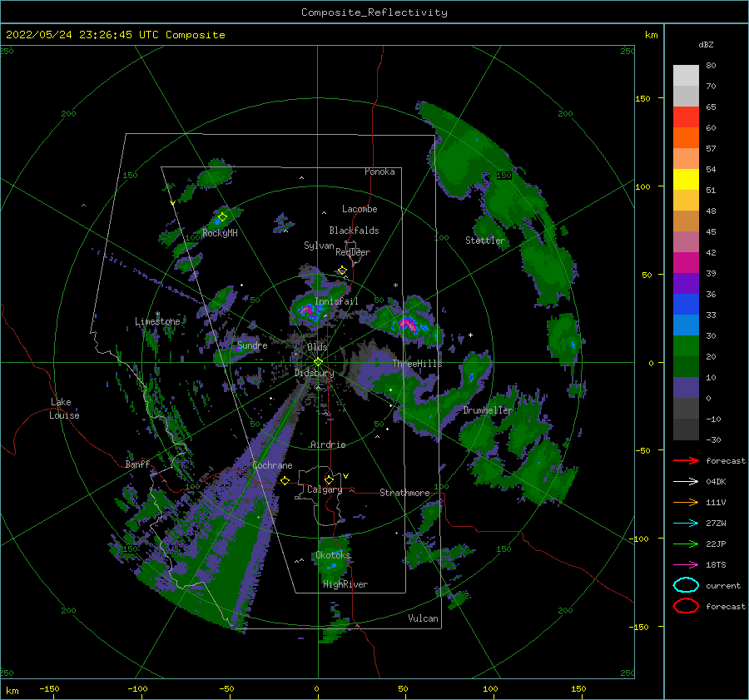This screenshot has width=749, height=700.
Task: Click the intense magenta storm core near Innisfail
Action: [306, 310]
